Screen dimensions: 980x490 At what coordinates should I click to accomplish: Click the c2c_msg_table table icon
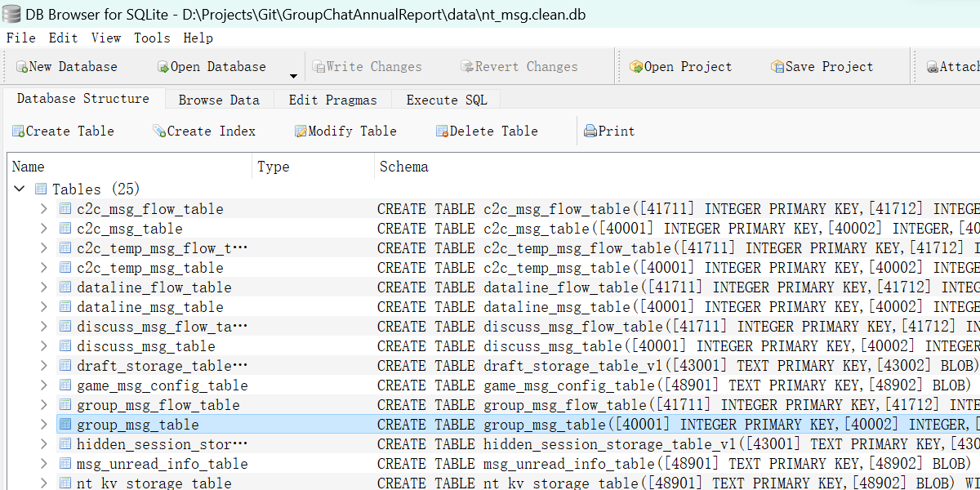coord(65,229)
